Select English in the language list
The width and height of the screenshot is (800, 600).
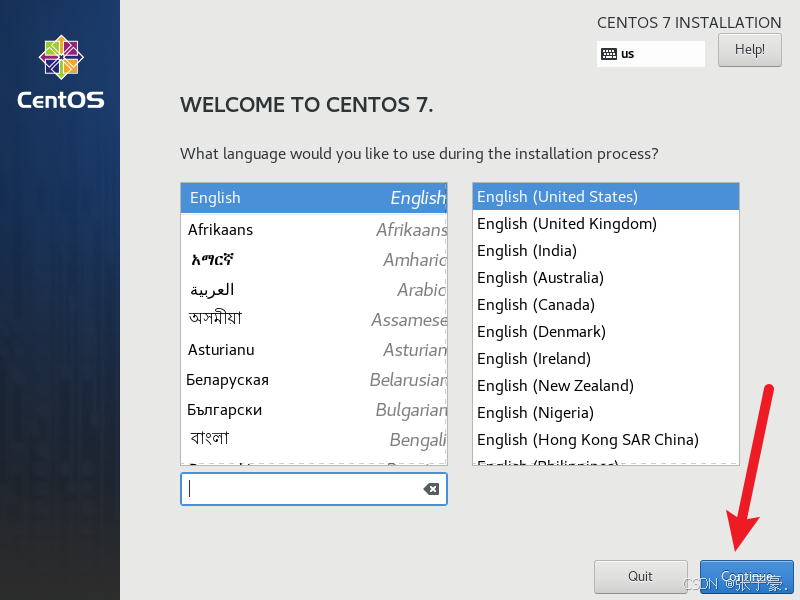[x=314, y=198]
